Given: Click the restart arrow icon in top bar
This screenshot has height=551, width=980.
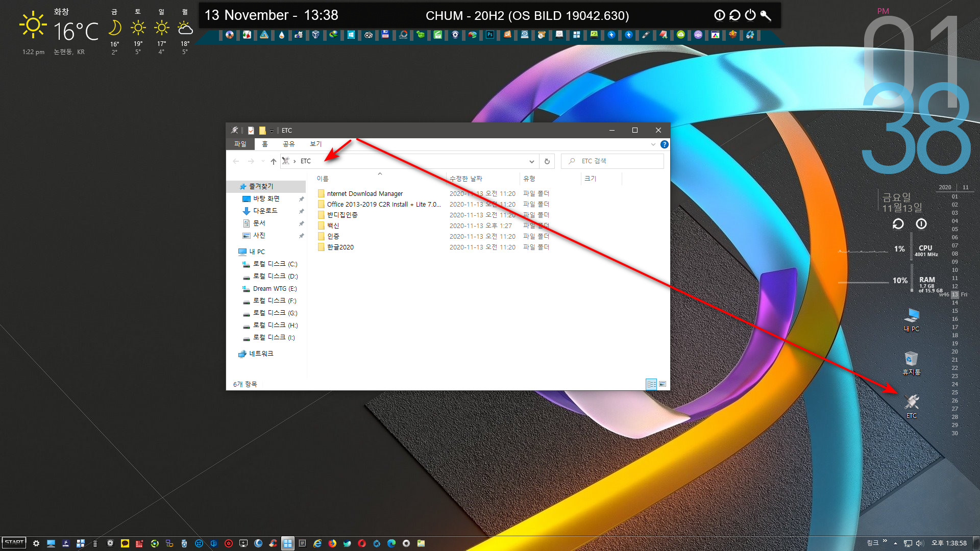Looking at the screenshot, I should [734, 15].
